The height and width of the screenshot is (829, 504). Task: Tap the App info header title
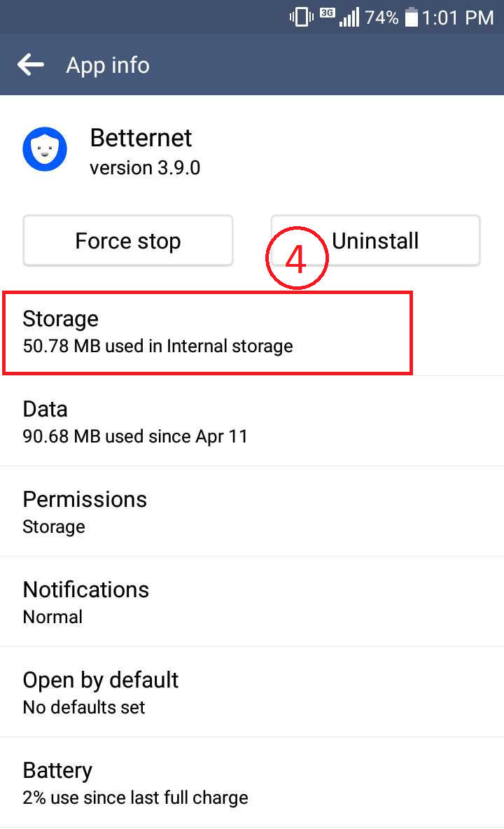click(108, 66)
